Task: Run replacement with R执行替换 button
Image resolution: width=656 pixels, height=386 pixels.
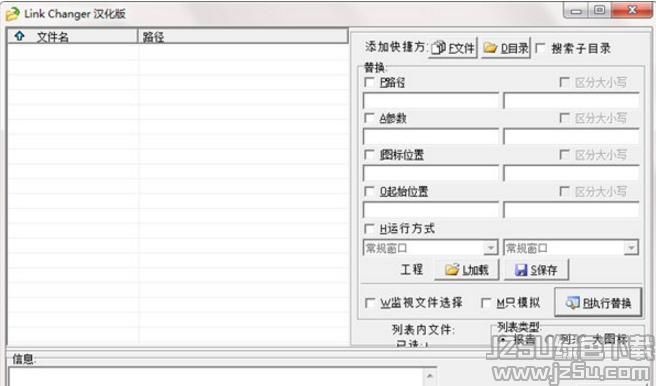Action: 598,302
